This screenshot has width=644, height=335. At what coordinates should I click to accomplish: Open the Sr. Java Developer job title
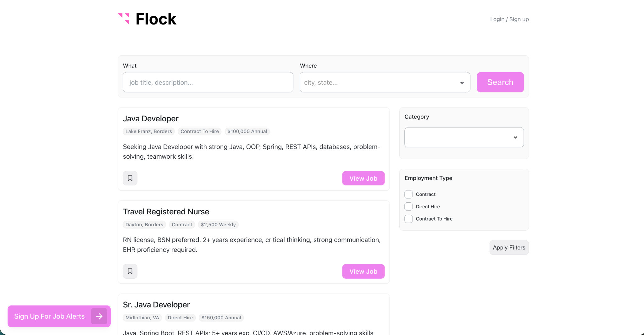tap(156, 305)
